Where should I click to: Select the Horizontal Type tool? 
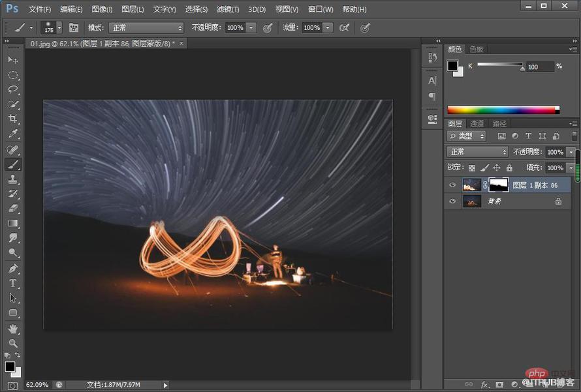coord(13,283)
